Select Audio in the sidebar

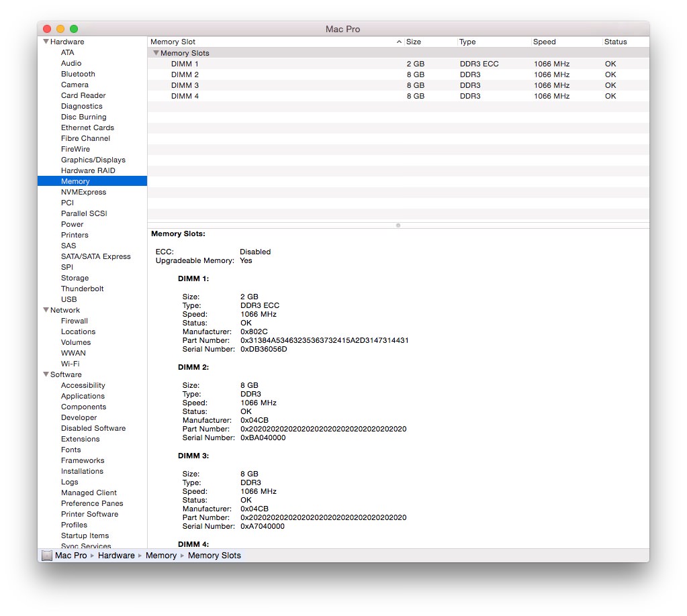click(71, 63)
